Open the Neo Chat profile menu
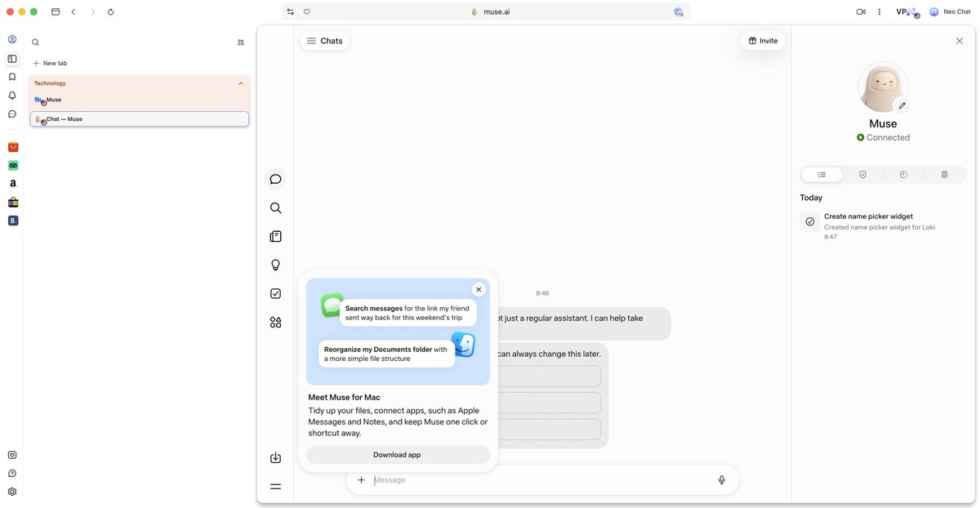The width and height of the screenshot is (980, 508). (950, 12)
